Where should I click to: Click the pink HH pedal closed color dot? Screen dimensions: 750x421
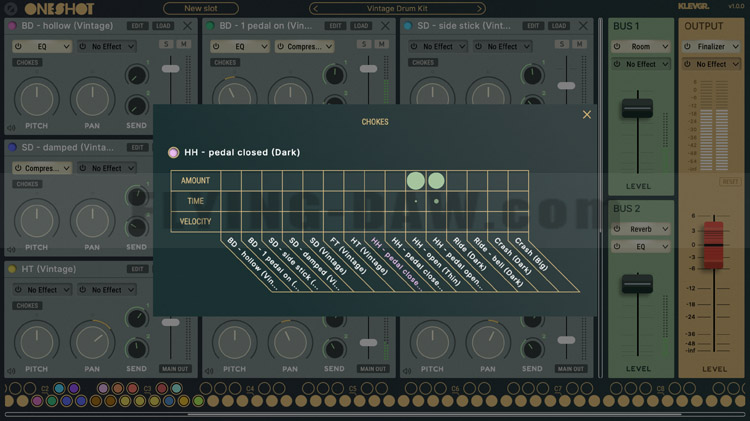173,152
